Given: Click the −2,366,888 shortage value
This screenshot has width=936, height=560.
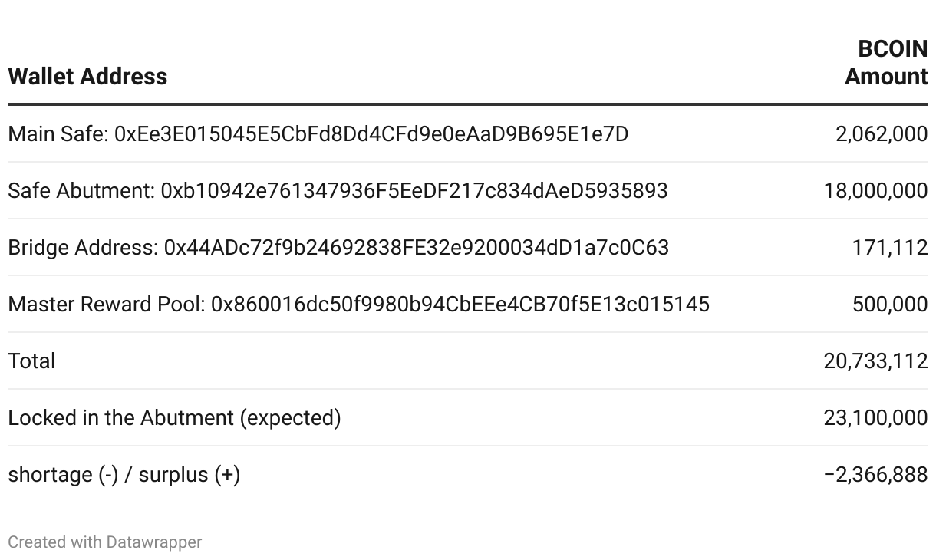Looking at the screenshot, I should tap(875, 475).
